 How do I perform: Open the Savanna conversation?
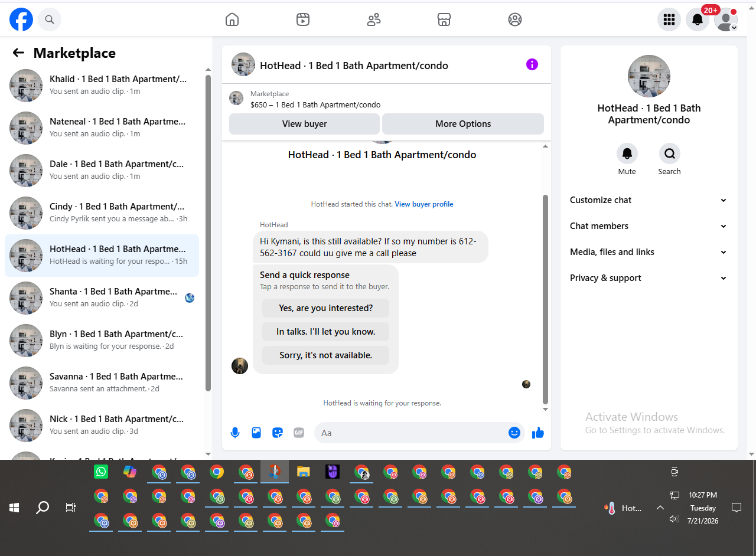point(102,383)
